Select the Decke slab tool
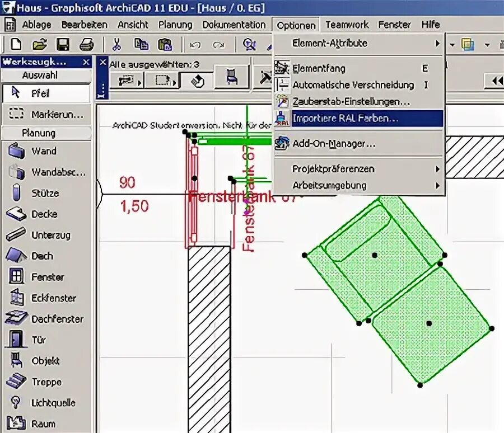 pos(46,214)
